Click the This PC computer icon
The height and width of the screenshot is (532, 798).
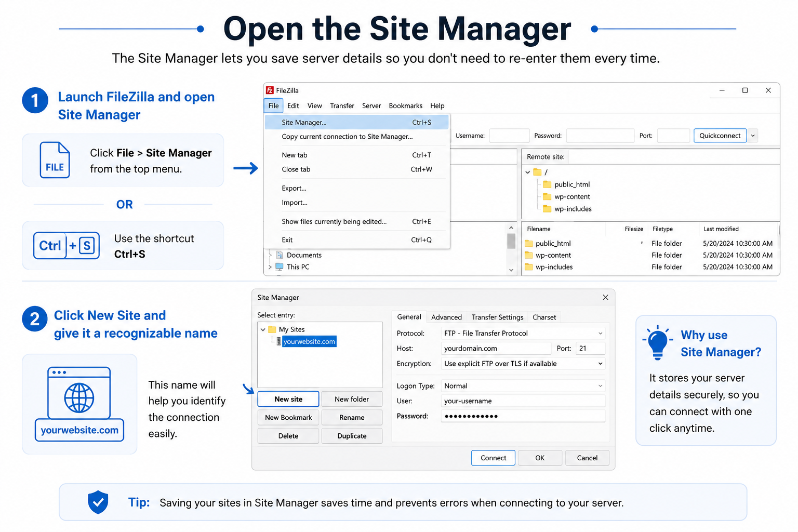click(280, 267)
